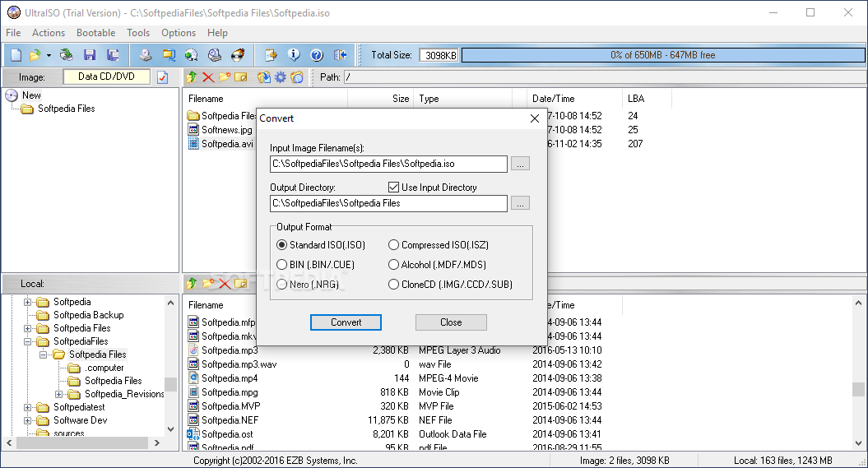Image resolution: width=868 pixels, height=468 pixels.
Task: Click the Up folder icon beside Path
Action: 192,76
